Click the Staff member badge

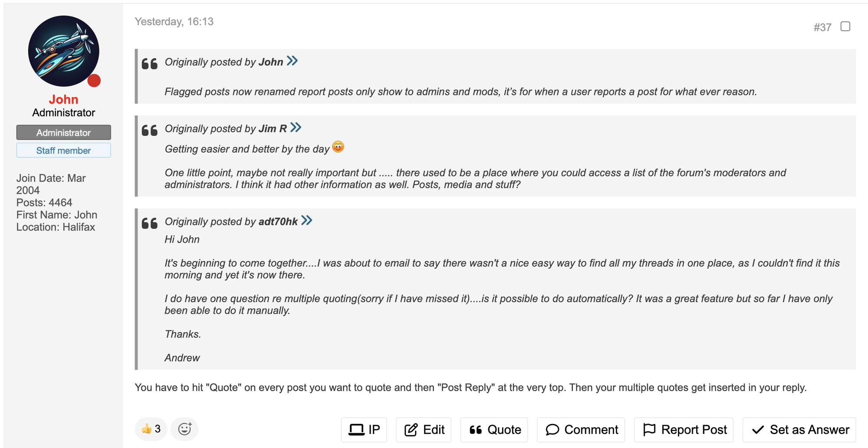tap(63, 151)
